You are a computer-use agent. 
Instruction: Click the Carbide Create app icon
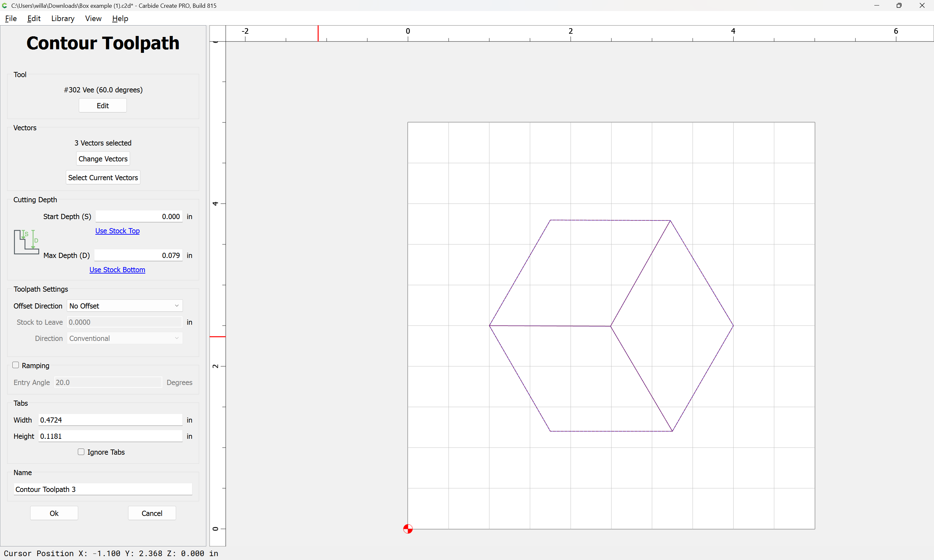click(x=5, y=5)
